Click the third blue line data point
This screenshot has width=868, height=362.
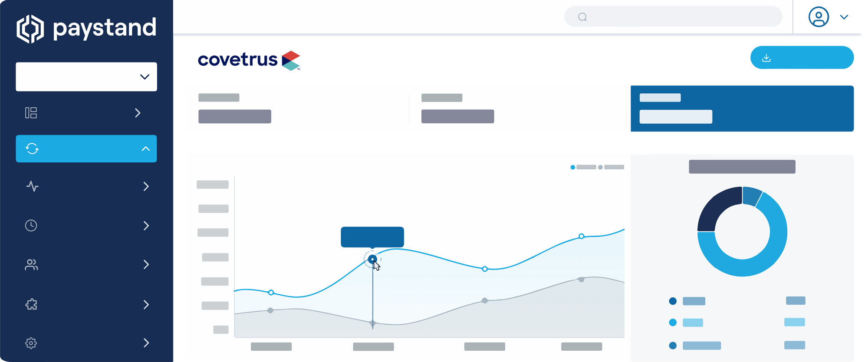pyautogui.click(x=485, y=269)
